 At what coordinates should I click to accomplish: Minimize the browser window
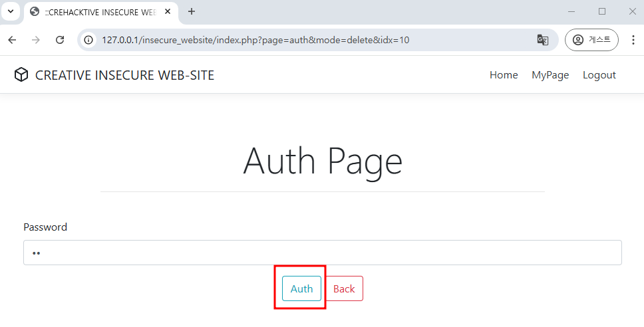pos(571,11)
